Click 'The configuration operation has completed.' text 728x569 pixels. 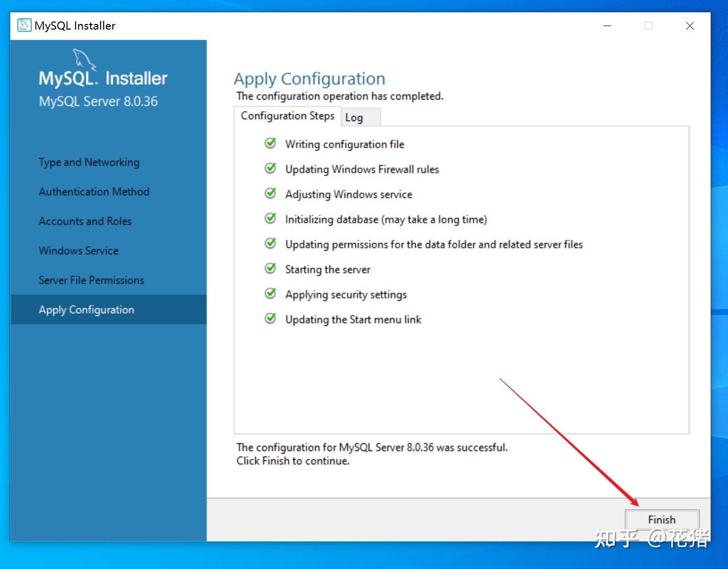pyautogui.click(x=340, y=96)
